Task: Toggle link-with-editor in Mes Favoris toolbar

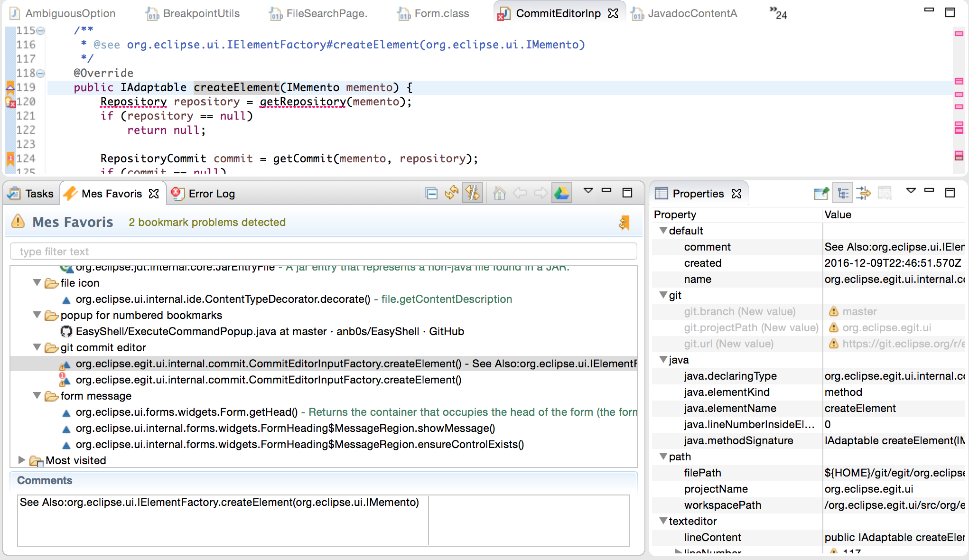Action: pos(473,193)
